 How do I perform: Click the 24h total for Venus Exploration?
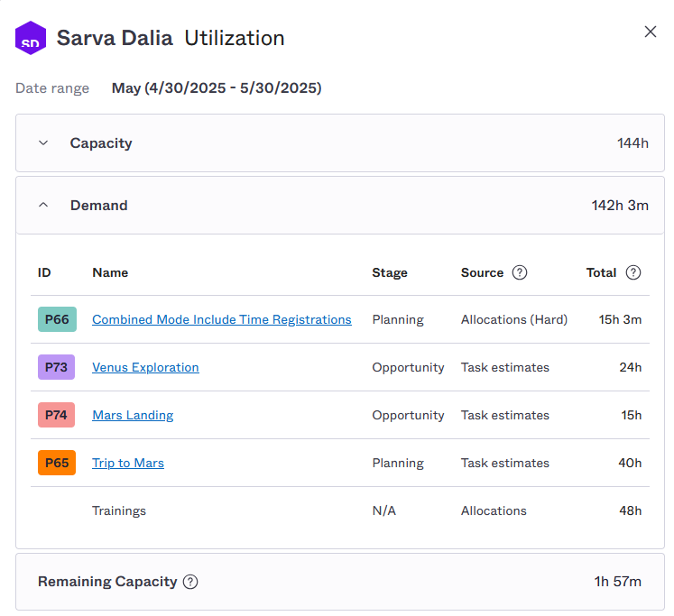(x=630, y=367)
